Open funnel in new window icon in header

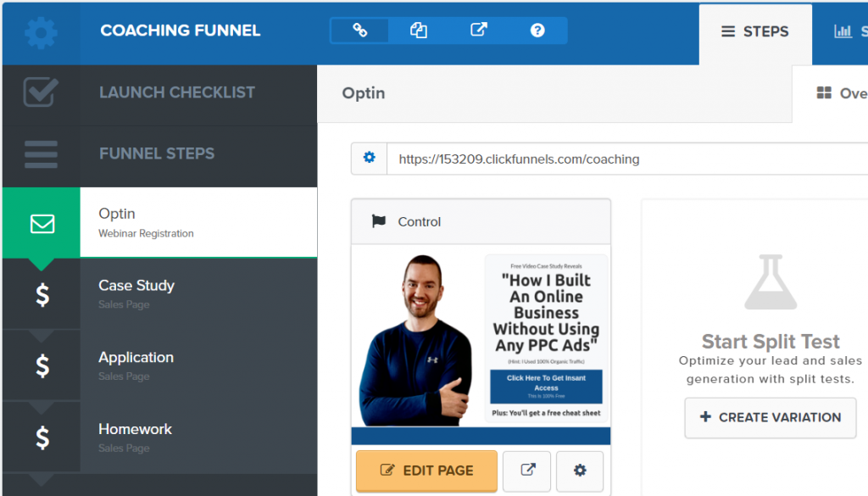click(x=479, y=30)
